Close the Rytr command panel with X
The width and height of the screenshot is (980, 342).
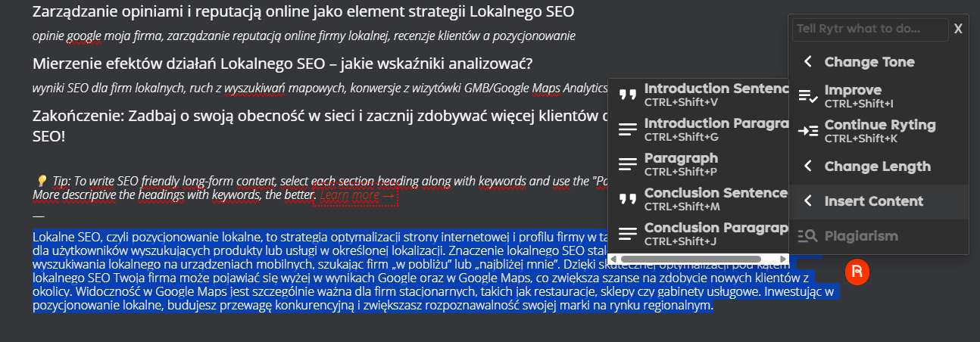[958, 29]
